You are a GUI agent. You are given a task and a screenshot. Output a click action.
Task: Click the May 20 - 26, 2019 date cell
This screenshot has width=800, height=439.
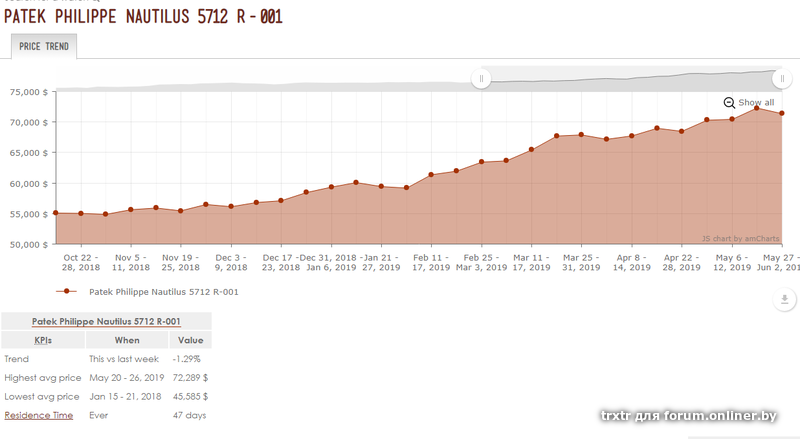[x=127, y=378]
